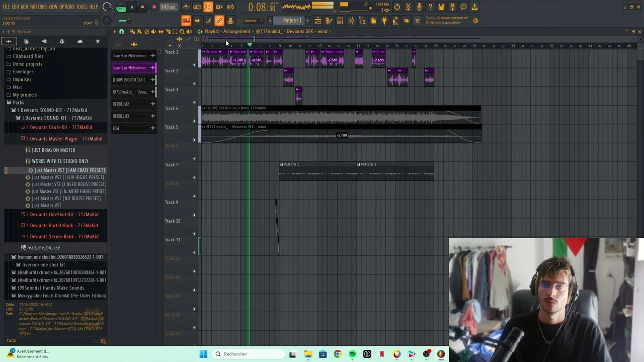Screen dimensions: 644x362
Task: Open the help question mark icon
Action: point(430,7)
